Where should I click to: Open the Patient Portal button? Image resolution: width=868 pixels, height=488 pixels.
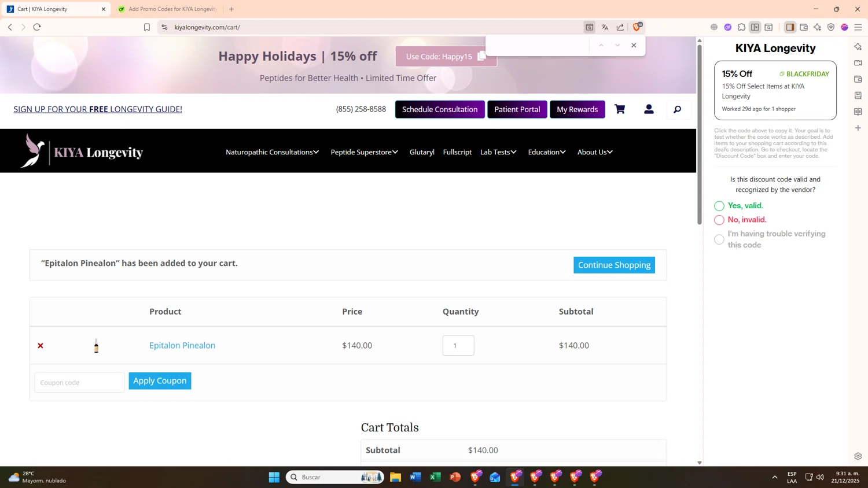point(517,109)
